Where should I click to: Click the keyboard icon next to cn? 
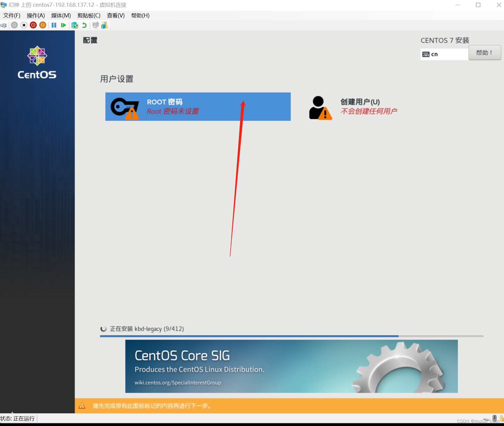426,54
